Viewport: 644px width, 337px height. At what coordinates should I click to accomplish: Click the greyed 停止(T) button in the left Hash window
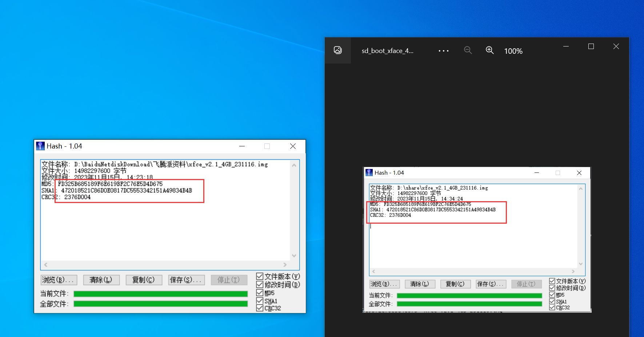[229, 280]
